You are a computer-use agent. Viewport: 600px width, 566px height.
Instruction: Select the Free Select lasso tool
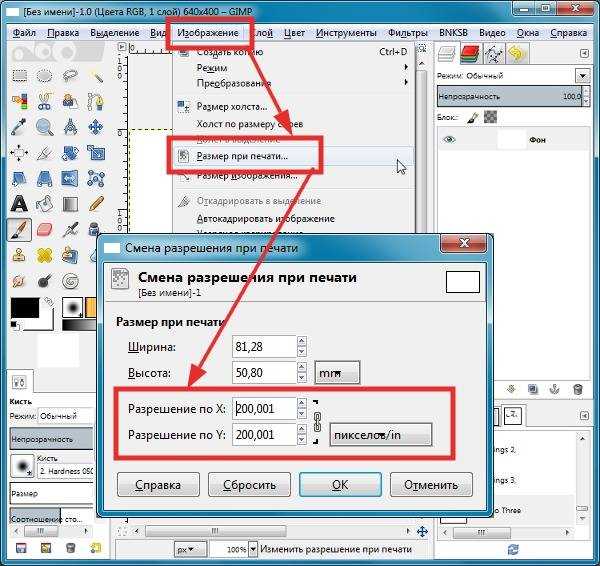pyautogui.click(x=70, y=75)
